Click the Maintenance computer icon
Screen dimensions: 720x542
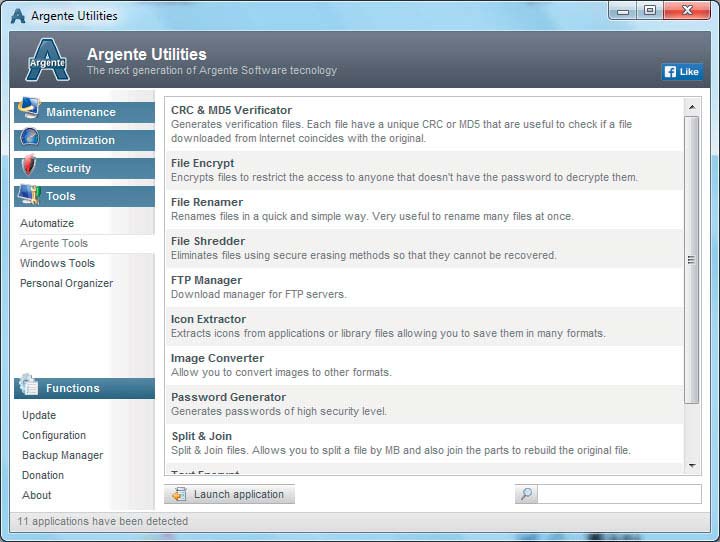tap(29, 108)
